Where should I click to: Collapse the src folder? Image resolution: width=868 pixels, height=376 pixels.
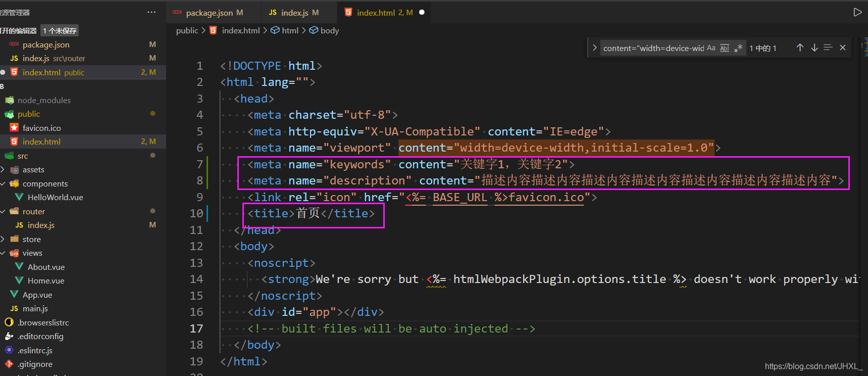click(x=83, y=156)
